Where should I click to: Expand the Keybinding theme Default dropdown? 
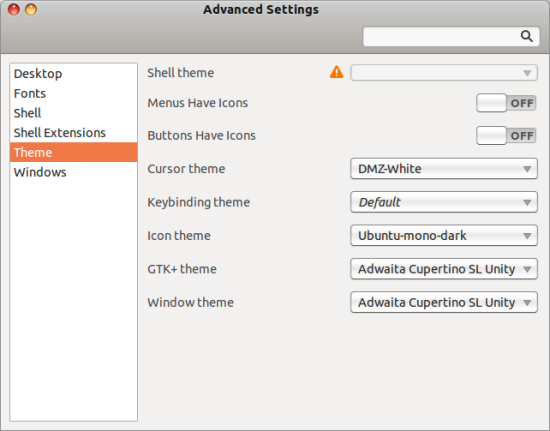[444, 202]
